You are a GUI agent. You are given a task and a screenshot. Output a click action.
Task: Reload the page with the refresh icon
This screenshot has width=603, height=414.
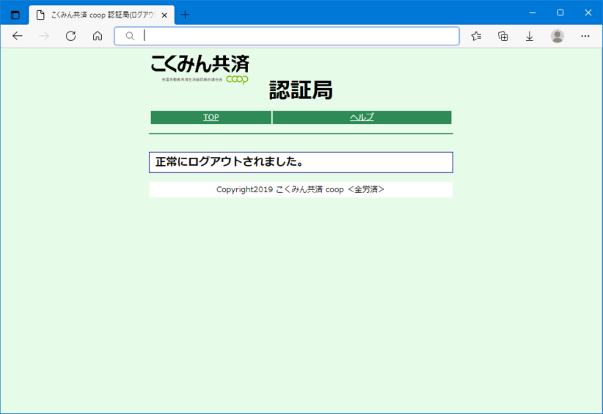pyautogui.click(x=71, y=36)
